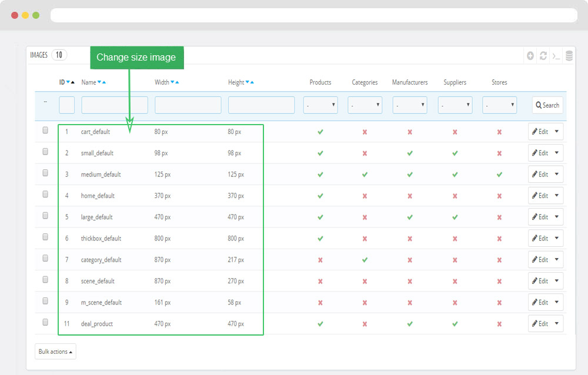The height and width of the screenshot is (375, 588).
Task: Edit the m_scene_default image type
Action: click(540, 302)
